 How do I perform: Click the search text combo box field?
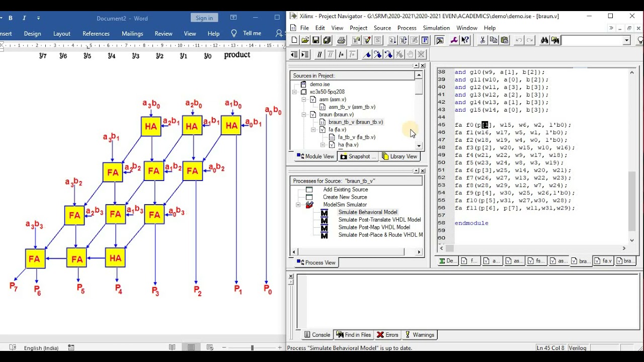click(x=592, y=40)
